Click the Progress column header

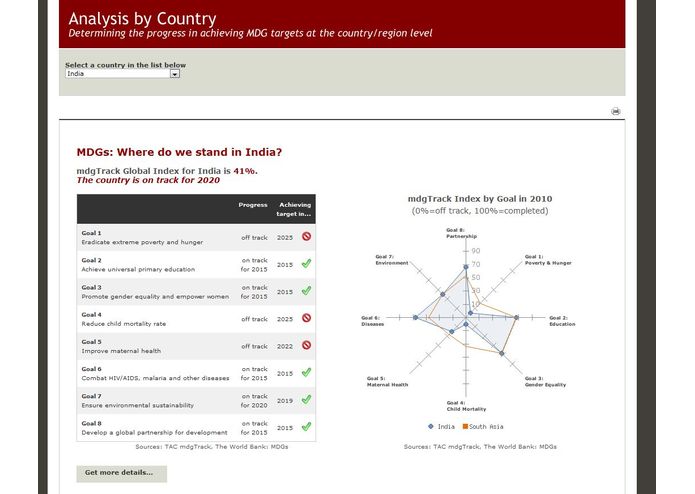point(253,205)
